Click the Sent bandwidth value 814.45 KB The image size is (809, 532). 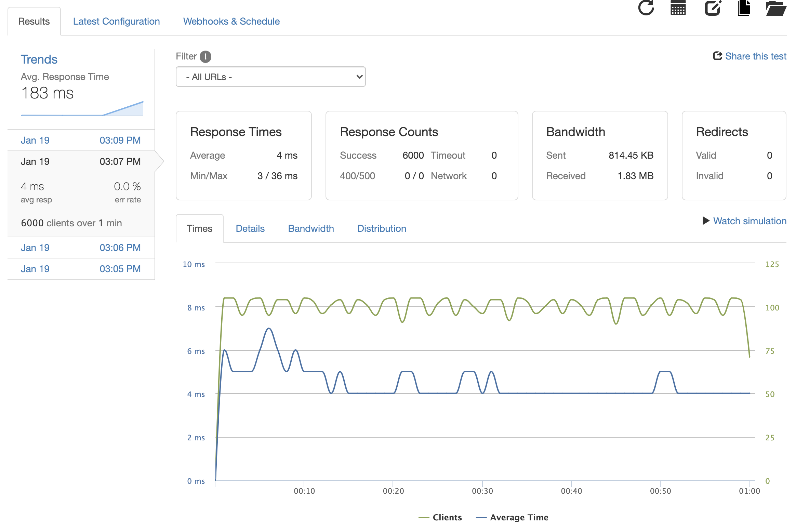coord(631,155)
